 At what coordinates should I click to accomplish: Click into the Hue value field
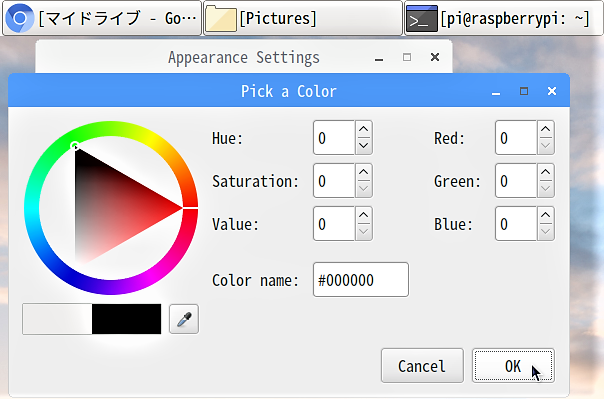(334, 137)
